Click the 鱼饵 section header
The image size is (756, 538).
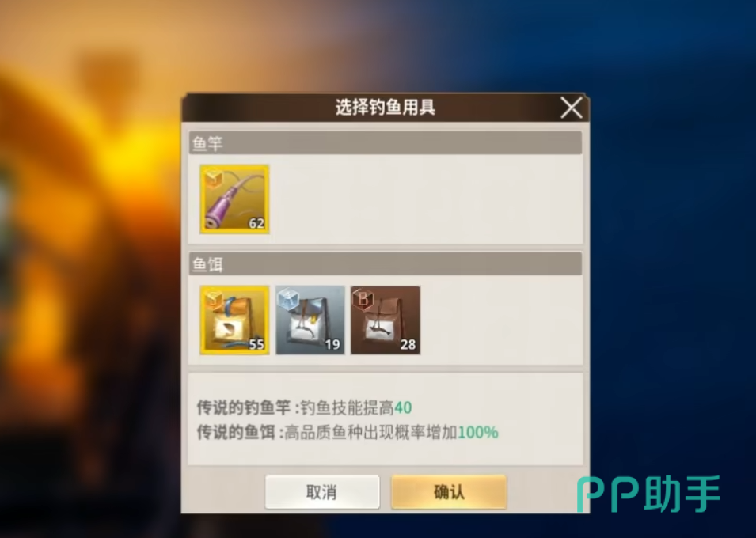coord(386,263)
